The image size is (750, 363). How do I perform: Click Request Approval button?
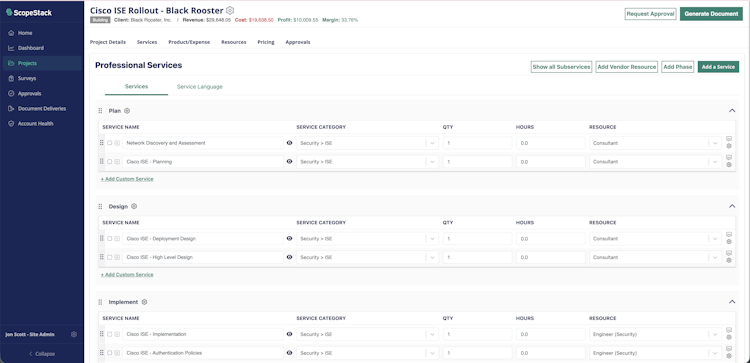(x=651, y=14)
